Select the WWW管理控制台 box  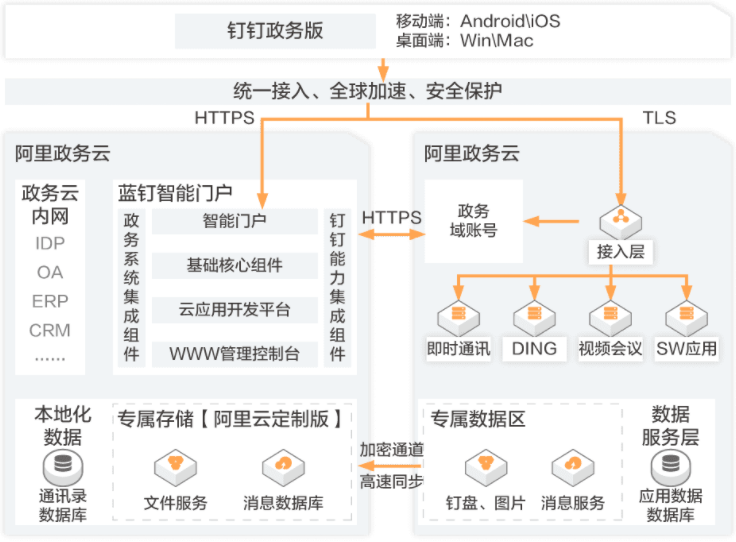pos(235,354)
